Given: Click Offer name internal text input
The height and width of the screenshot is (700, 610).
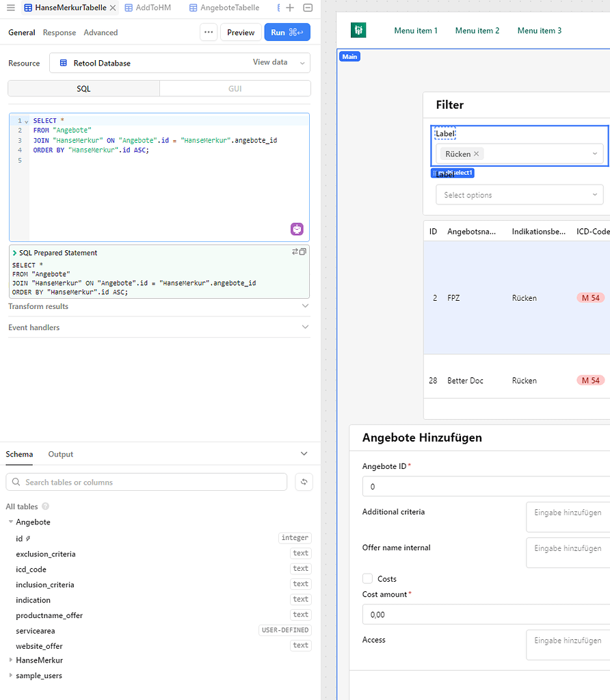Looking at the screenshot, I should [568, 552].
